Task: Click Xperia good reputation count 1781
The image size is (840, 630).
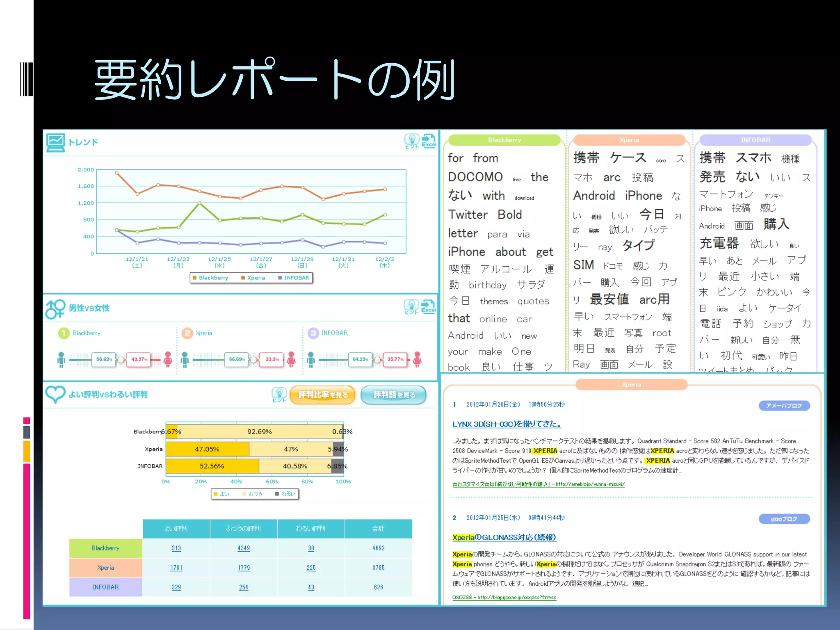Action: click(176, 568)
